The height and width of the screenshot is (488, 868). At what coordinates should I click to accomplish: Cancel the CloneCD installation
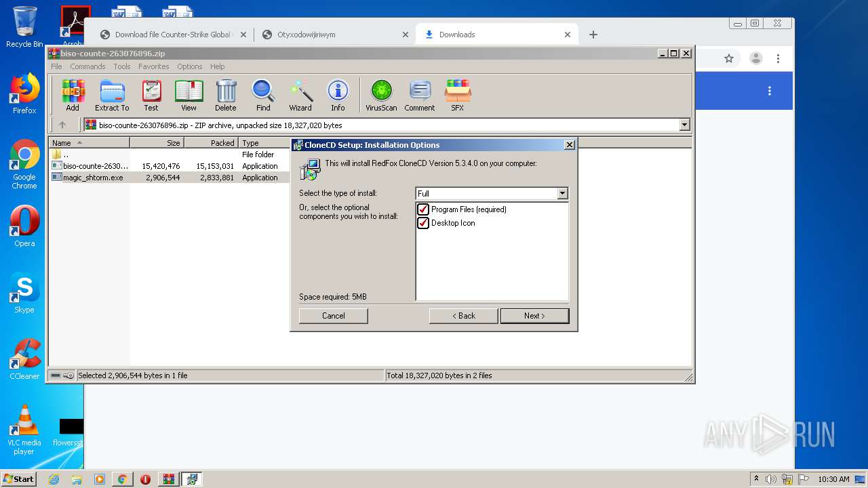(334, 316)
